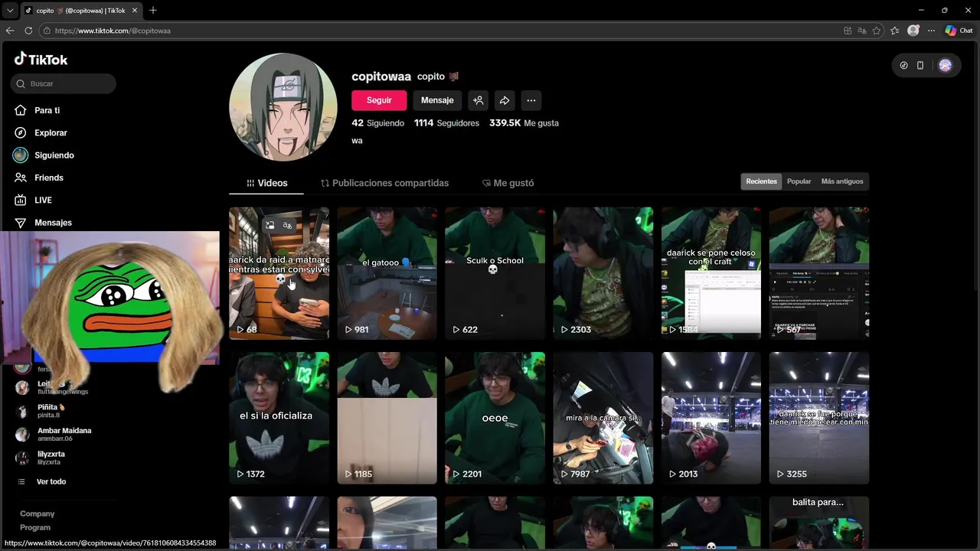Click the add-friend icon next to Mensaje

pos(478,100)
